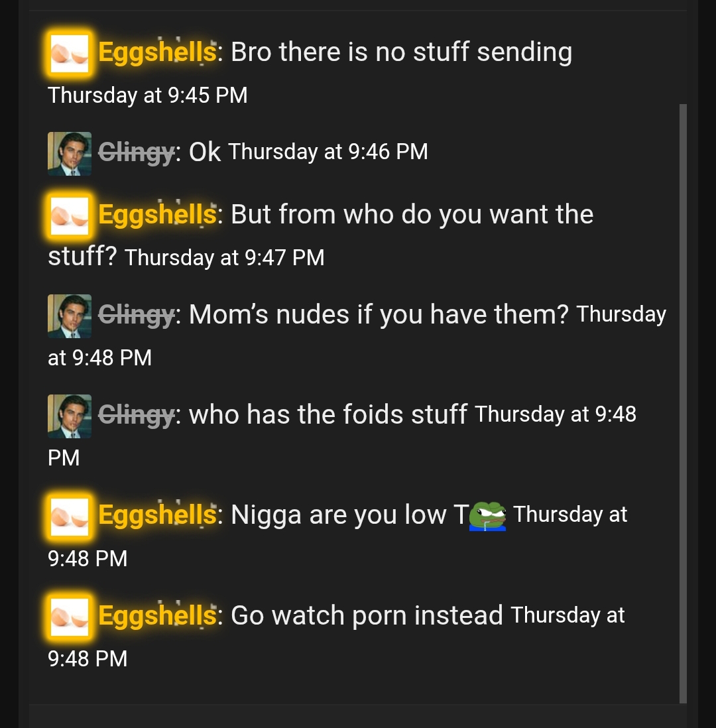
Task: Tap Eggshells username before "Go watch"
Action: 157,616
